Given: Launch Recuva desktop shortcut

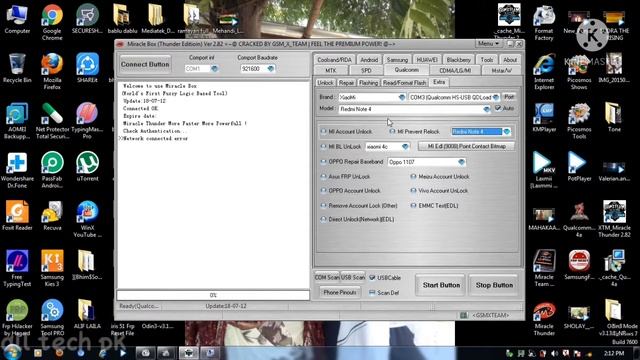Looking at the screenshot, I should pos(52,216).
